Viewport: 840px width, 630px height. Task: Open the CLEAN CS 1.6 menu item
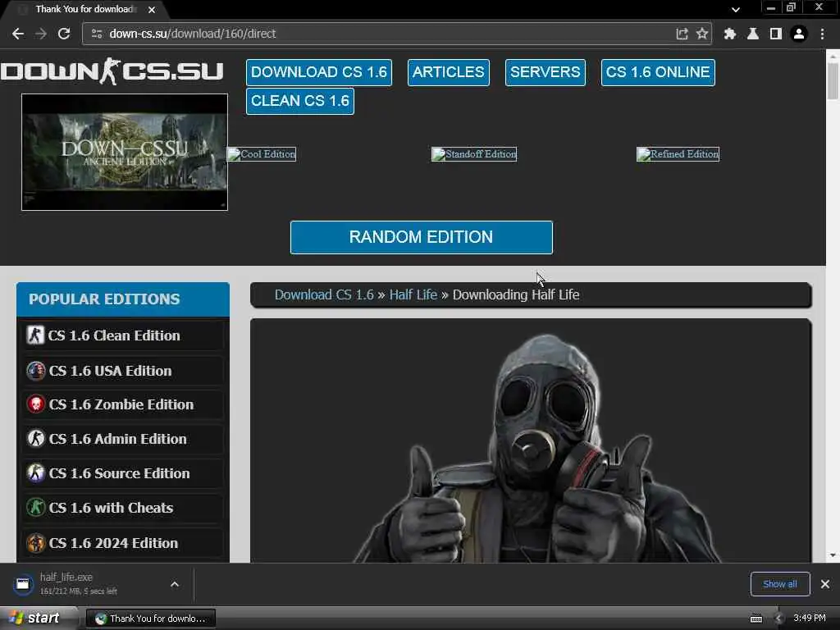(300, 101)
